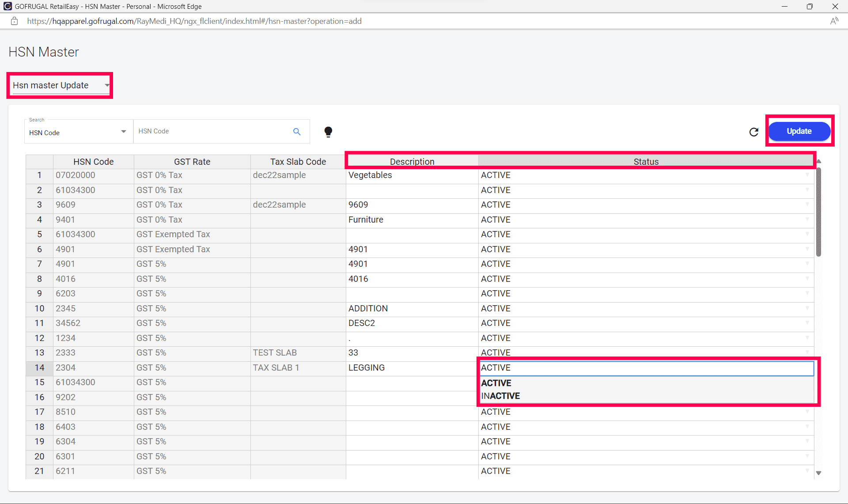Viewport: 848px width, 504px height.
Task: Expand the HSN Code search type dropdown
Action: tap(123, 132)
